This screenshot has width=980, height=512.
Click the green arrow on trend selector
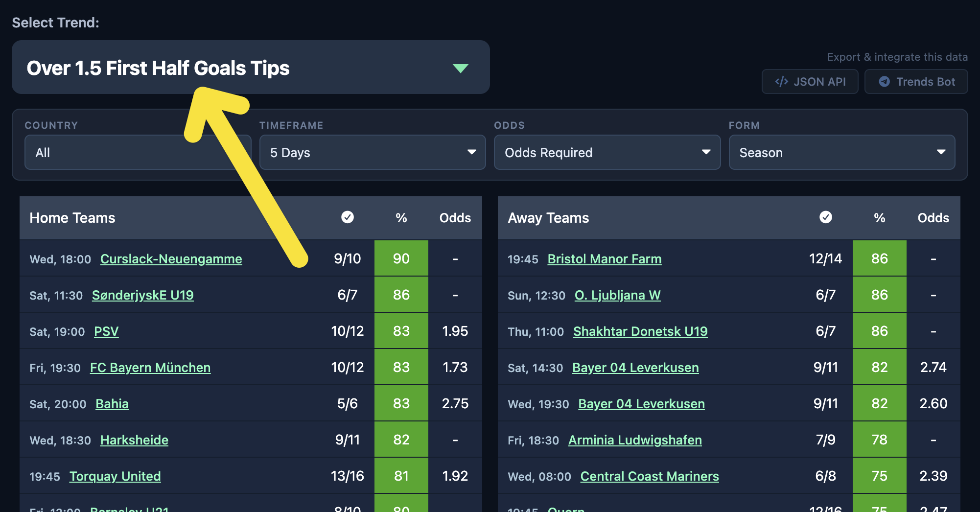coord(461,68)
